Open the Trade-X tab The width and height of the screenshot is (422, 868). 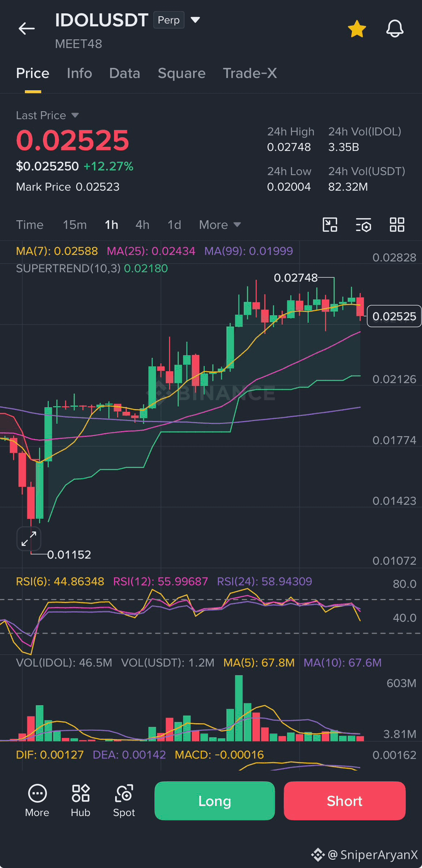[x=250, y=73]
